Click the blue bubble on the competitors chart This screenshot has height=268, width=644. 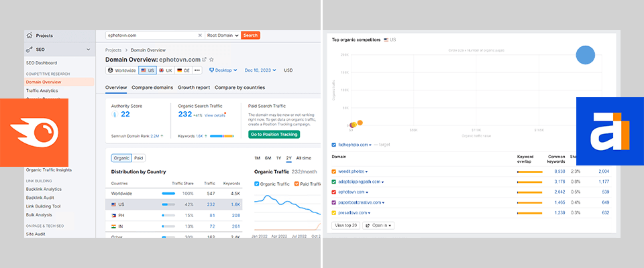585,55
